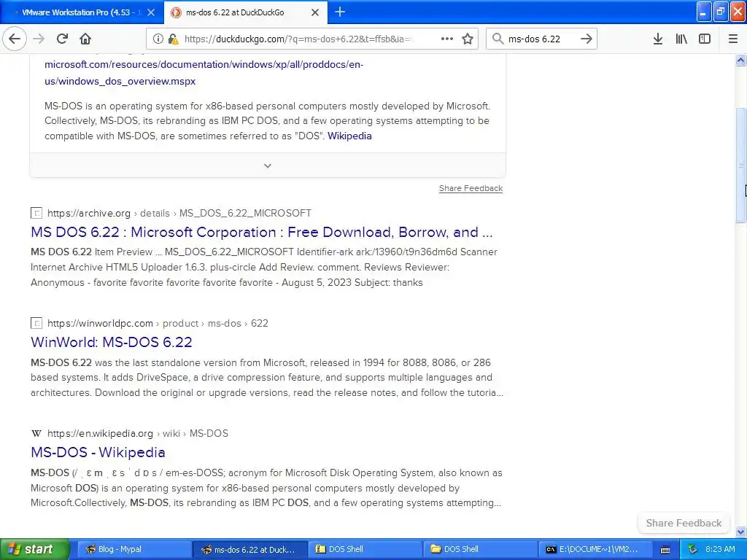747x560 pixels.
Task: Click the 8:23 AM taskbar clock
Action: tap(720, 549)
